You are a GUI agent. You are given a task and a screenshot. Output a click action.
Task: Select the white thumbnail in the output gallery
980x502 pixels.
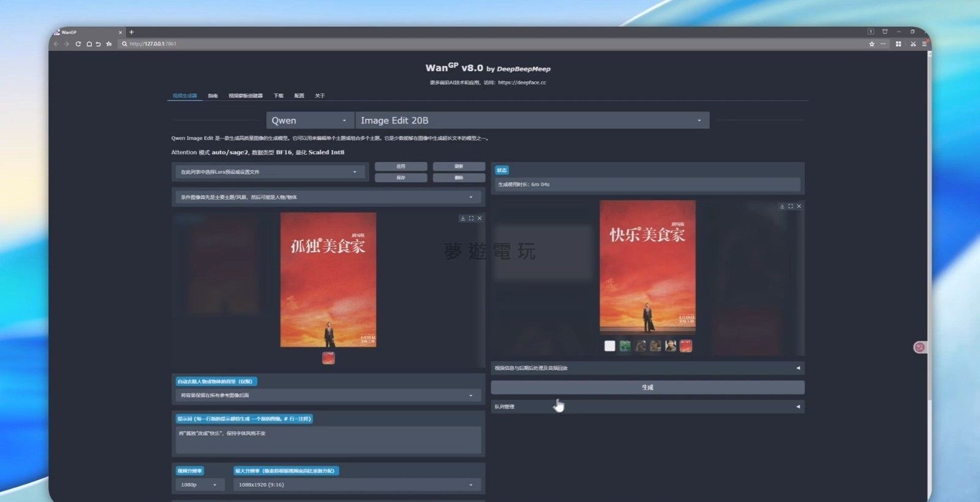pyautogui.click(x=609, y=346)
